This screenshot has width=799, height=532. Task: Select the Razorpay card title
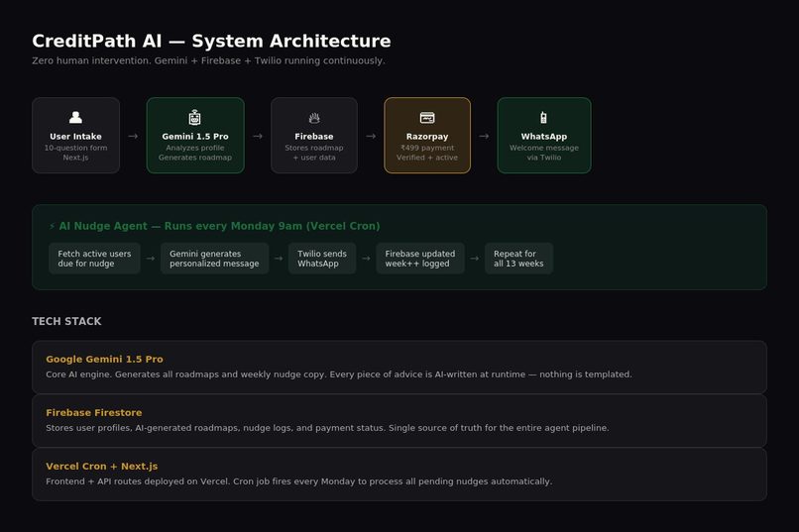427,137
